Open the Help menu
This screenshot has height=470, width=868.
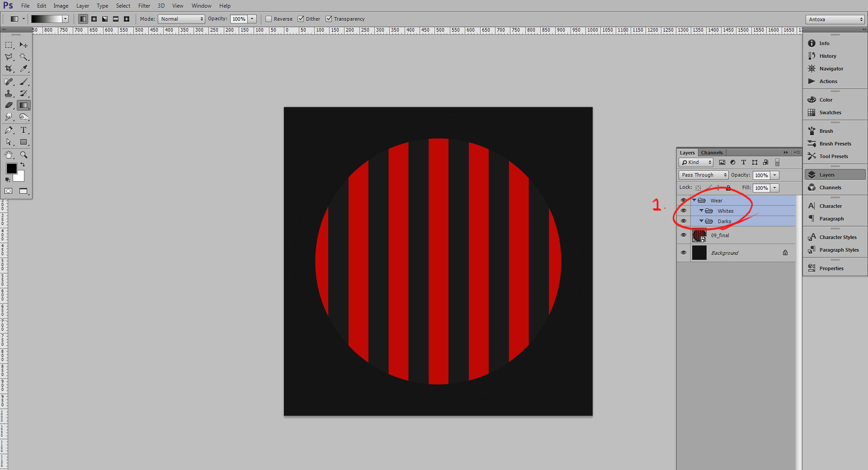point(225,6)
